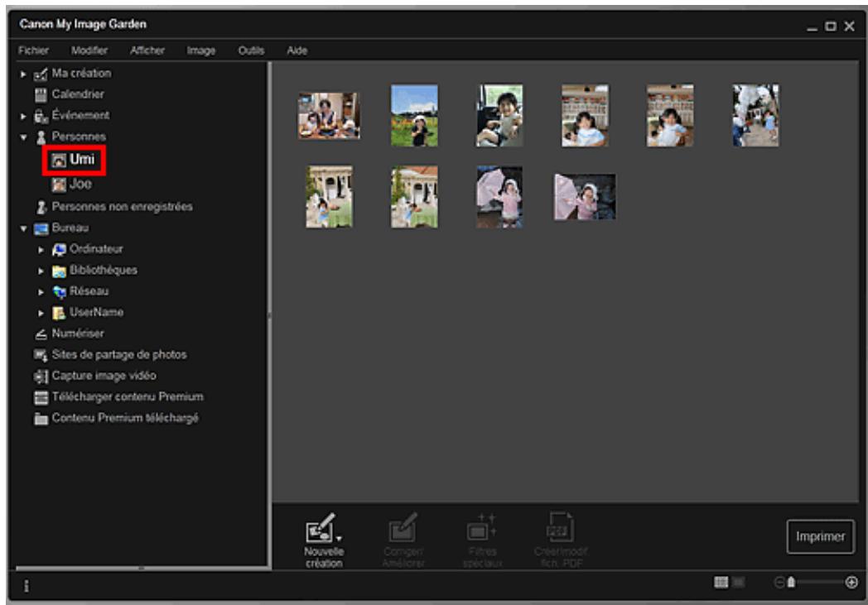Open the Outils menu
Screen dimensions: 868x605
(x=250, y=50)
